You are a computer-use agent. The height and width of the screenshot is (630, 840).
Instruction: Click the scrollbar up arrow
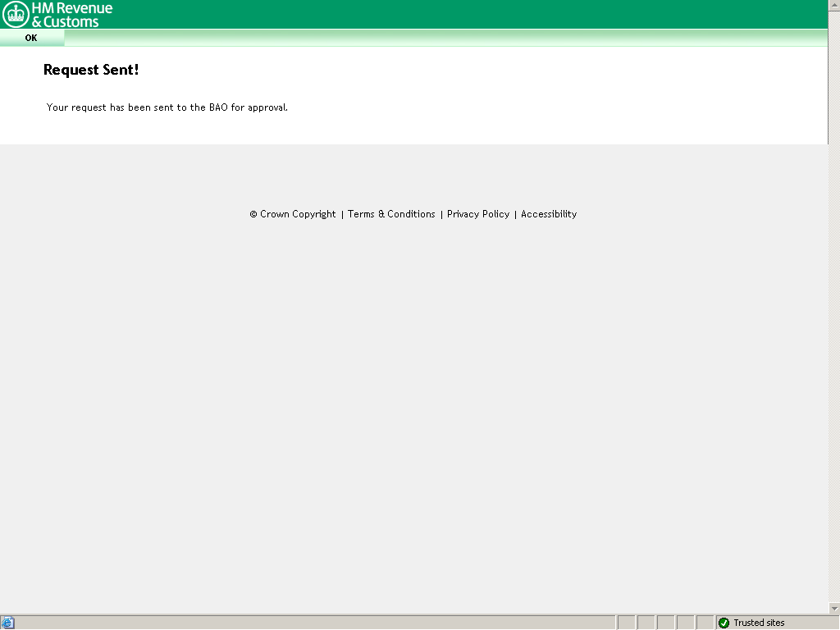point(833,5)
